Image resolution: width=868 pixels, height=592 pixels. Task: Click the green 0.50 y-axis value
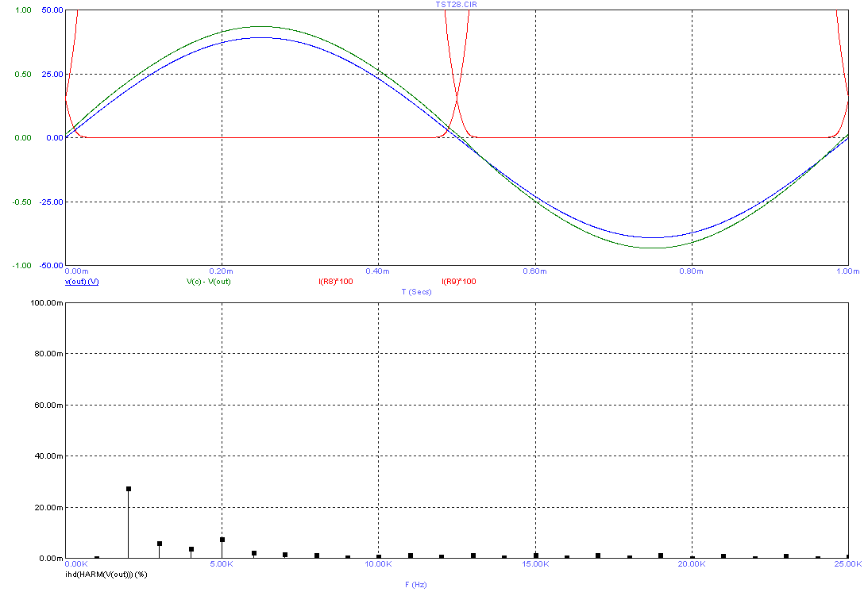[x=23, y=74]
